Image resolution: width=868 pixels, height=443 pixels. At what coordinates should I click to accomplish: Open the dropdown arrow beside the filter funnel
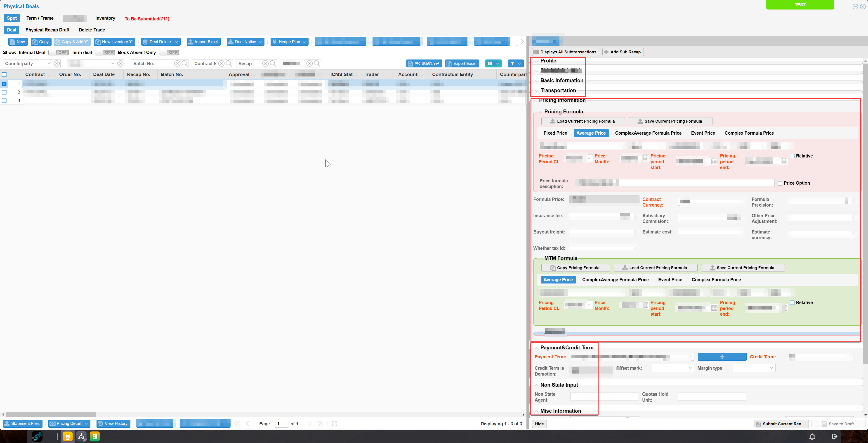point(520,63)
